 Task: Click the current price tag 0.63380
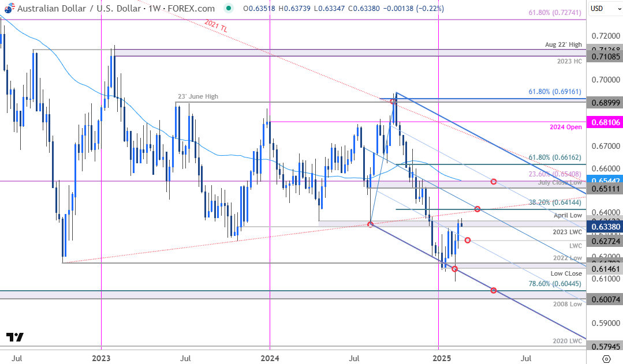604,226
